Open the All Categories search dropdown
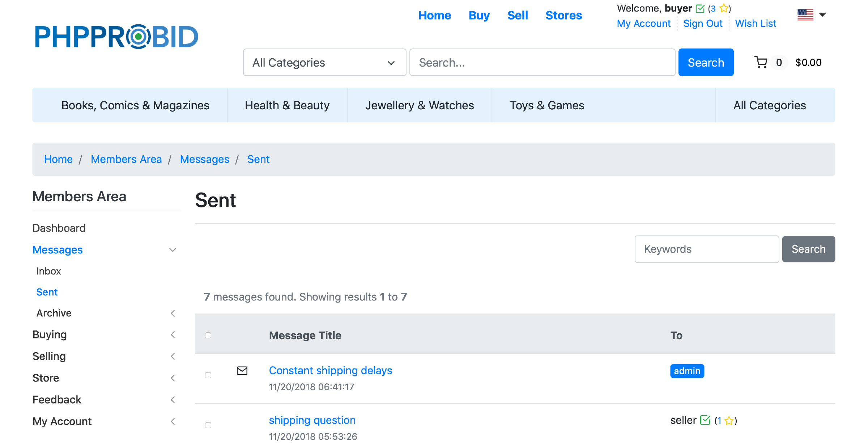This screenshot has height=443, width=868. (x=324, y=62)
